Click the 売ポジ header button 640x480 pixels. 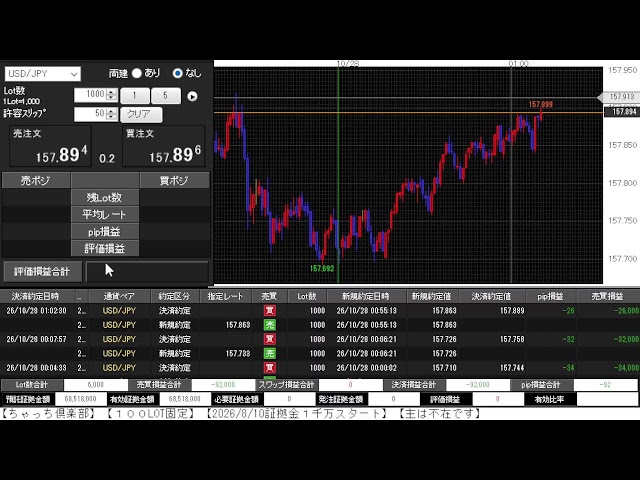click(x=36, y=180)
